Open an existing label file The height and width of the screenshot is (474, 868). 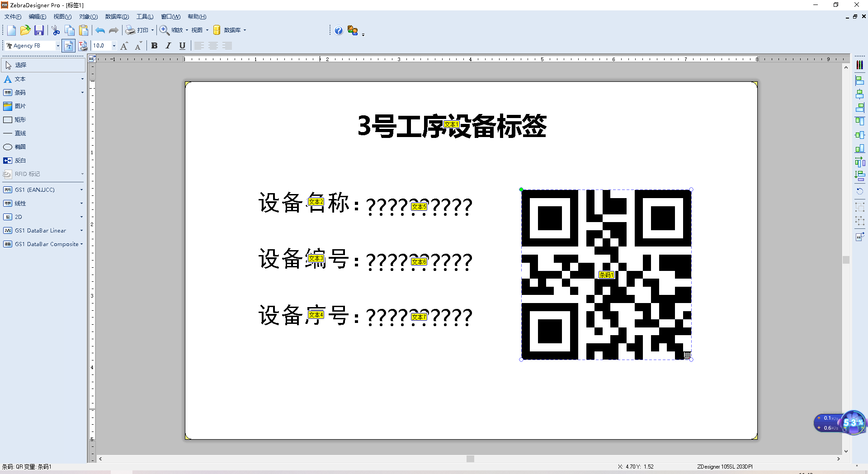[25, 30]
